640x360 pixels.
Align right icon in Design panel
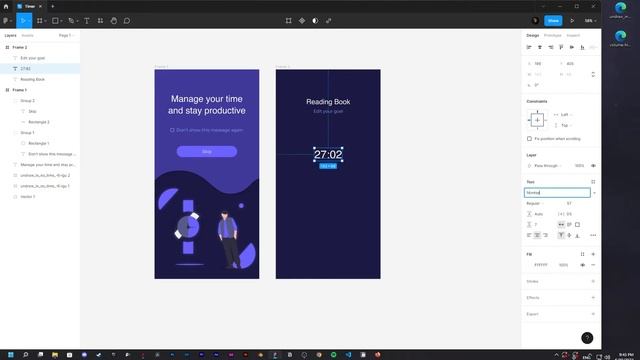pyautogui.click(x=551, y=47)
